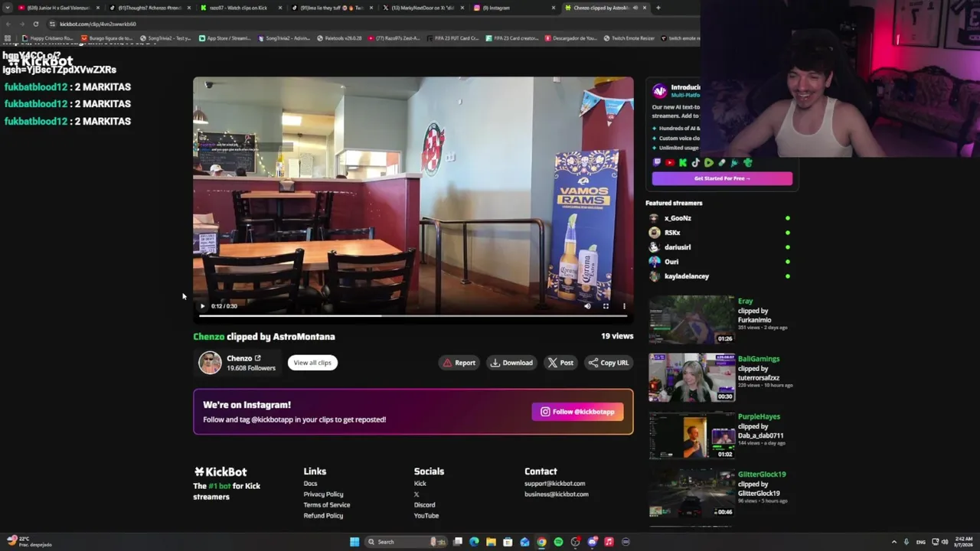Open the GlitterGlock19 clip thumbnail
Viewport: 980px width, 551px height.
click(x=691, y=493)
